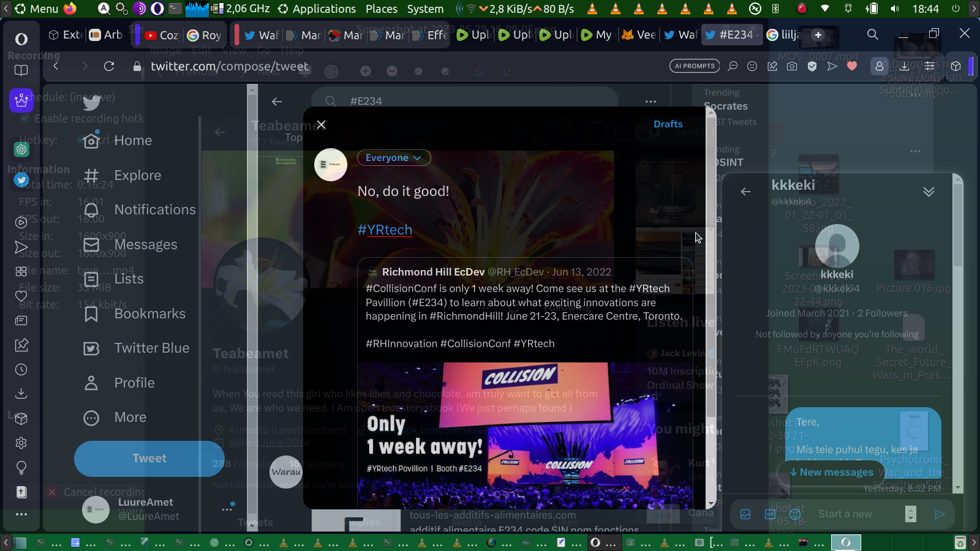Collapse the kkkeki chat with double chevron
Image resolution: width=980 pixels, height=551 pixels.
pyautogui.click(x=929, y=192)
